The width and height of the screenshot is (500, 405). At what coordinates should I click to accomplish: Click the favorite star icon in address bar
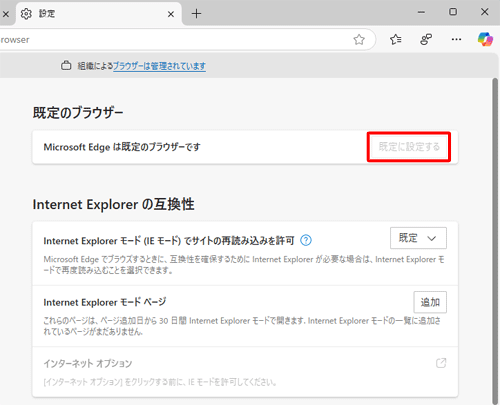coord(359,40)
